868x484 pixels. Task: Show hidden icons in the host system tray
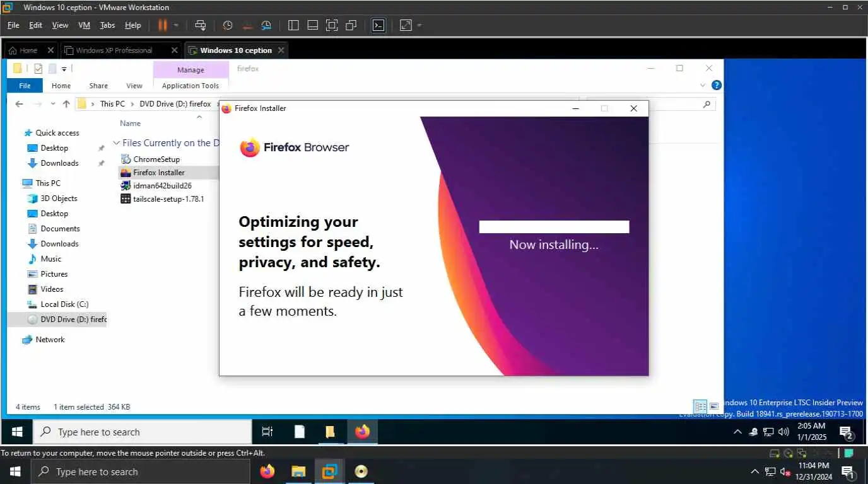point(754,471)
